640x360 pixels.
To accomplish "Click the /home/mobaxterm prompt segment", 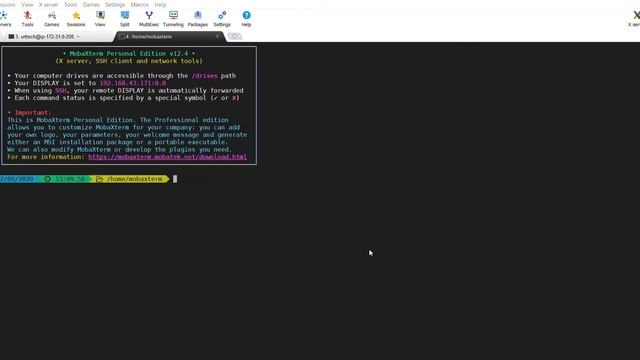I will coord(130,179).
